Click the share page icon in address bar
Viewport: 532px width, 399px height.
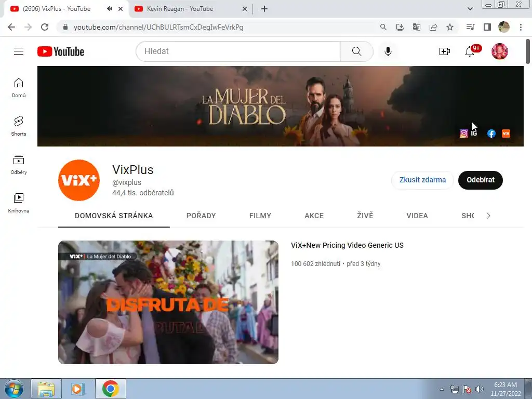[433, 27]
